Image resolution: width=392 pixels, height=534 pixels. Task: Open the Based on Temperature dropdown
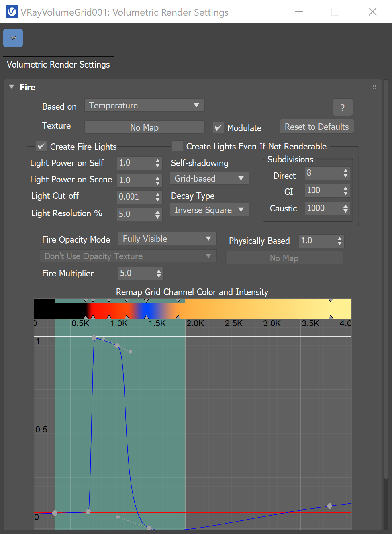point(144,105)
